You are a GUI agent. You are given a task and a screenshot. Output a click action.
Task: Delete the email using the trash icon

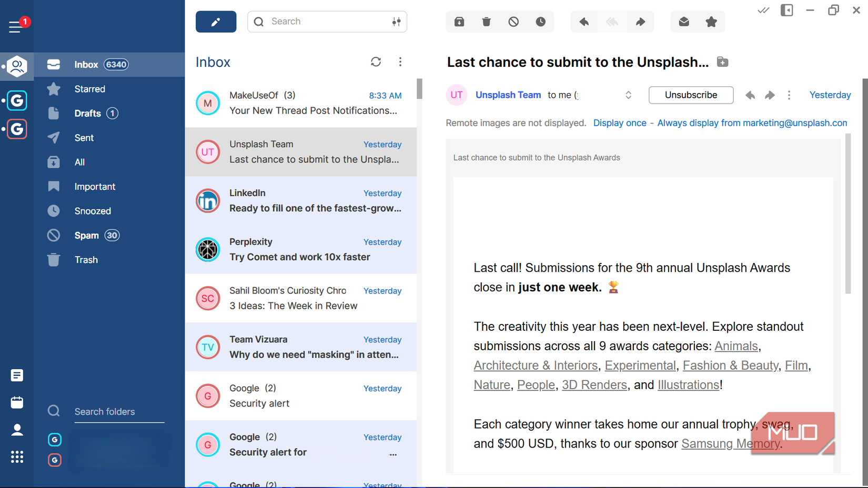click(486, 22)
